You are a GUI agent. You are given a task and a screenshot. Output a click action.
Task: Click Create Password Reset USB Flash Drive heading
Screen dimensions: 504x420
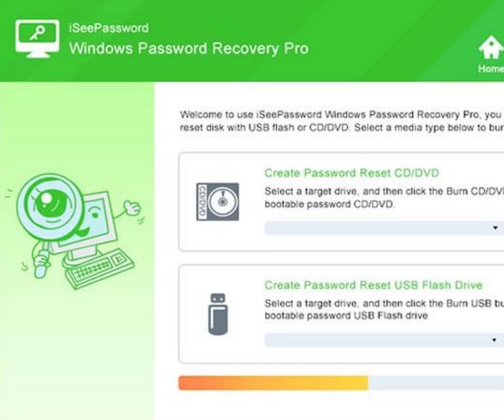coord(373,285)
